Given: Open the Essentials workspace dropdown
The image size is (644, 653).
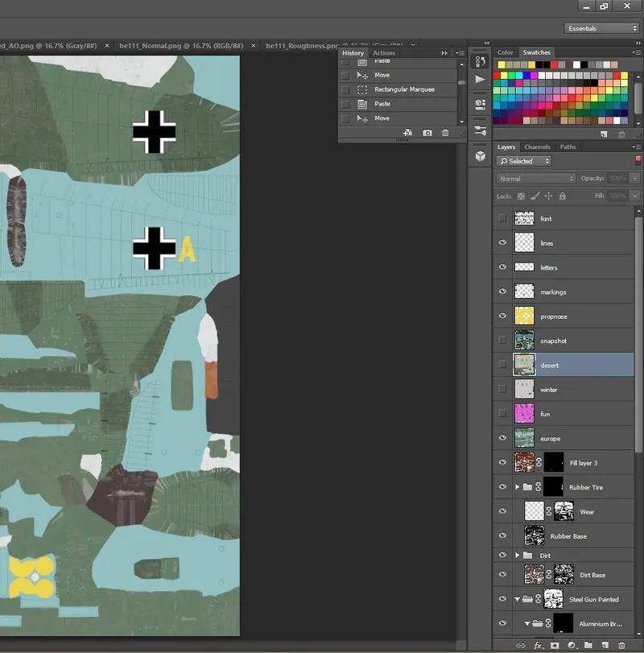Looking at the screenshot, I should pos(602,28).
